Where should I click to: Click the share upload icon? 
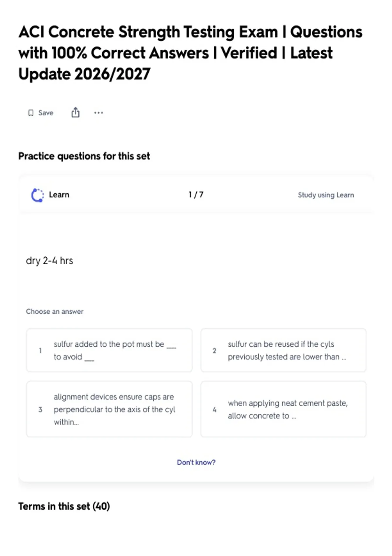click(x=75, y=112)
